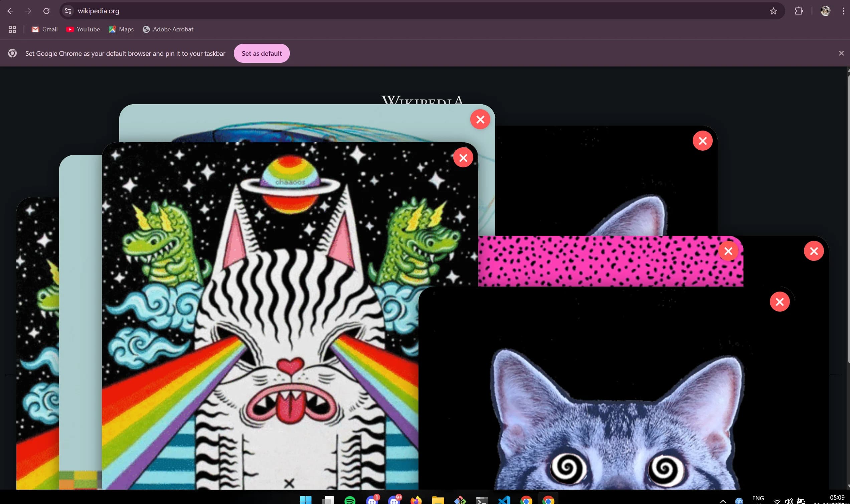Screen dimensions: 850x504
Task: Open Spotify from the taskbar
Action: pyautogui.click(x=350, y=500)
